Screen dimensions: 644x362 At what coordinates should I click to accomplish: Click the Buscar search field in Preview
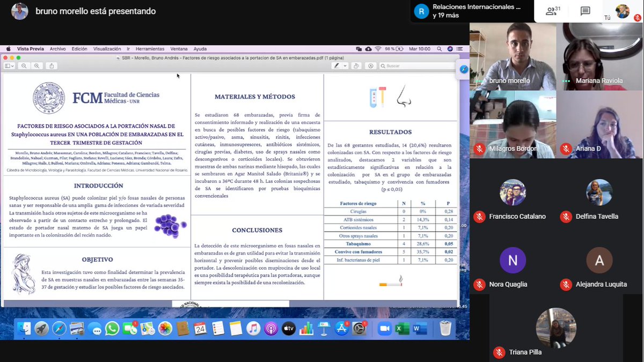pos(416,66)
